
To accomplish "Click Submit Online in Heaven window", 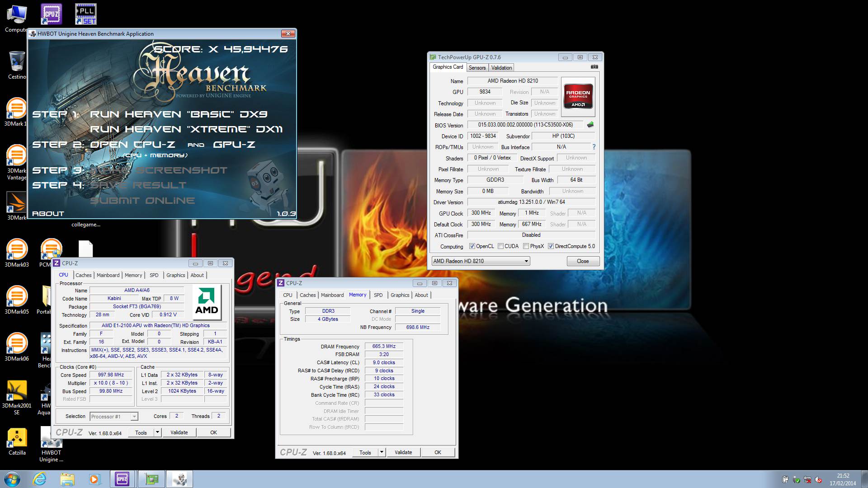I will point(142,201).
